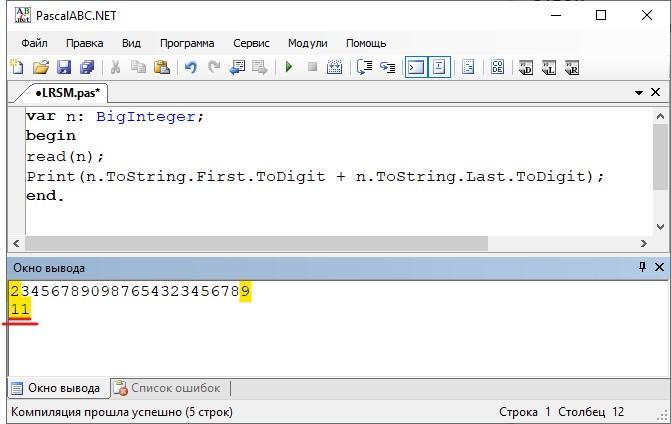Image resolution: width=671 pixels, height=424 pixels.
Task: Open a file with the folder icon
Action: pyautogui.click(x=41, y=67)
